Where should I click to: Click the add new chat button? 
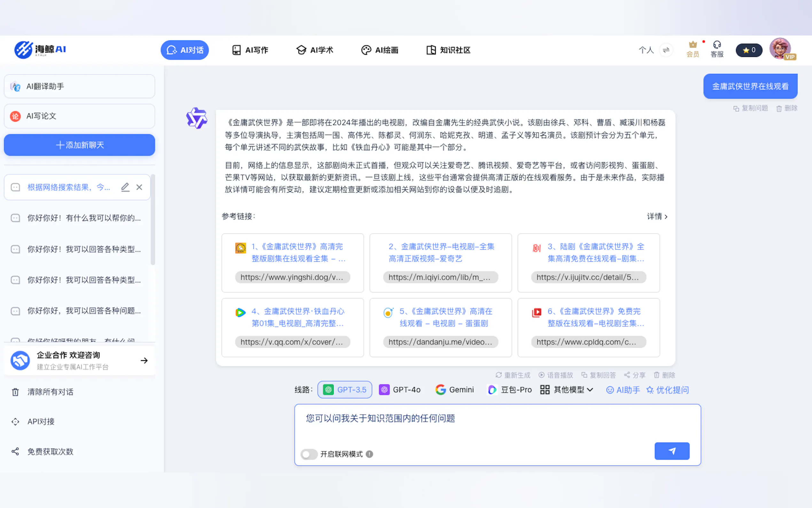pos(80,145)
